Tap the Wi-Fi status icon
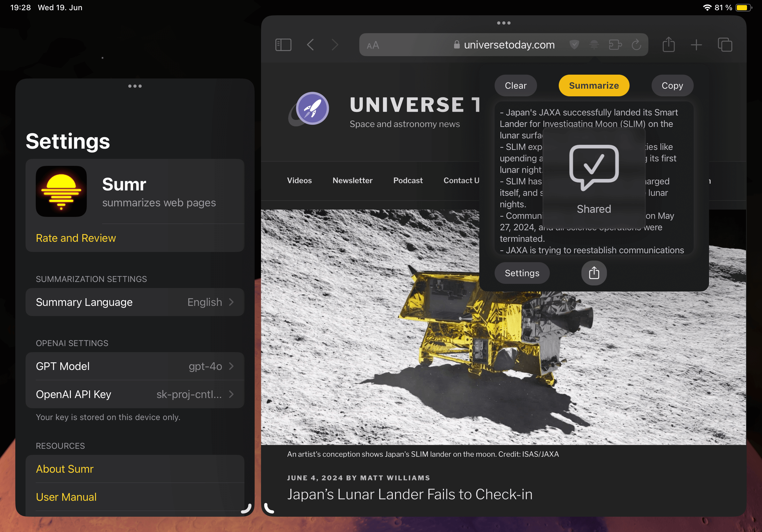This screenshot has height=532, width=762. coord(707,8)
